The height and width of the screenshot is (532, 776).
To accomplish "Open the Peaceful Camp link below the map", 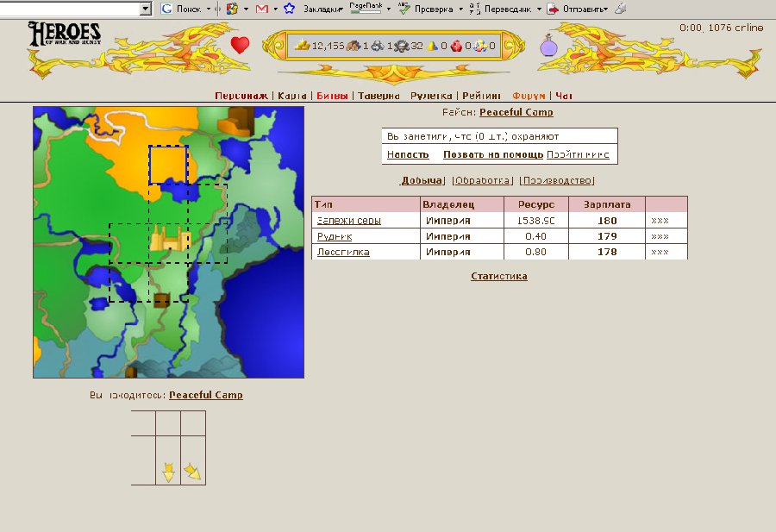I will pos(206,395).
